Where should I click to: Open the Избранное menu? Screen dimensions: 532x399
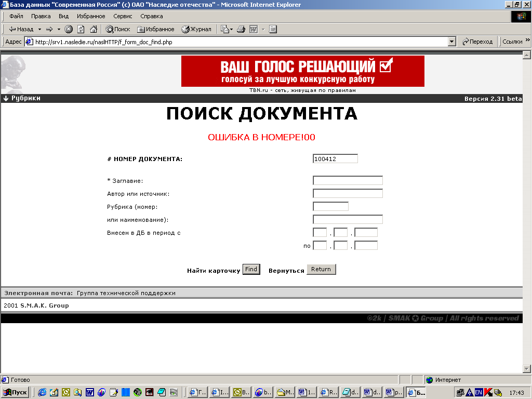91,16
